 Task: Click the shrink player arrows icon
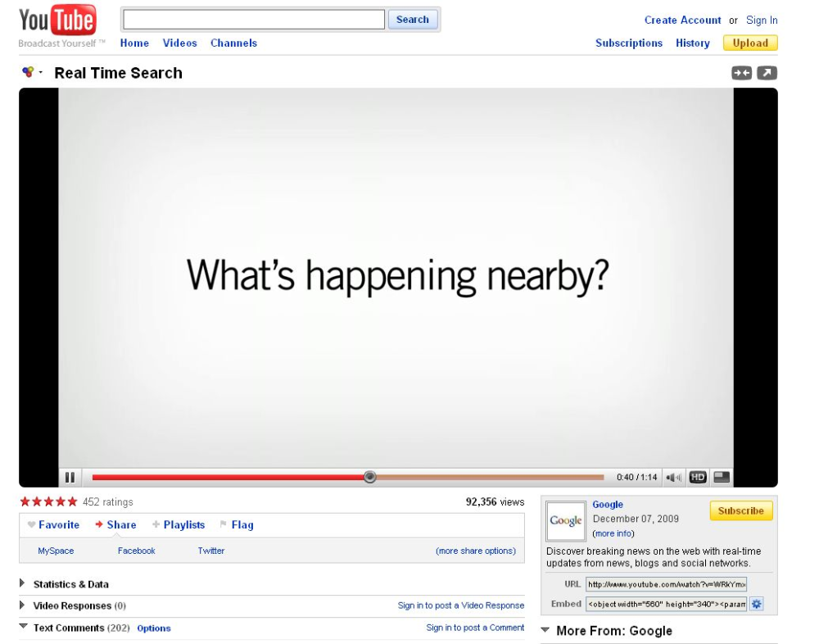tap(741, 73)
